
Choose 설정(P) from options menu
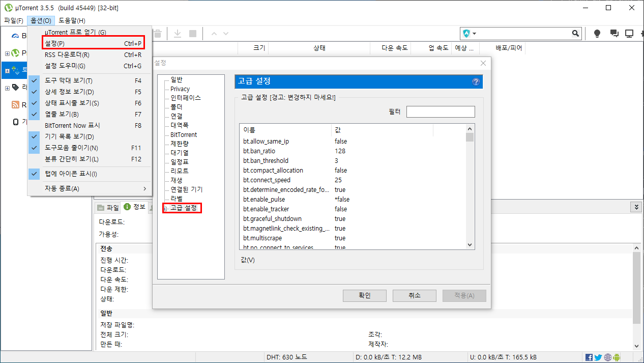(x=90, y=43)
